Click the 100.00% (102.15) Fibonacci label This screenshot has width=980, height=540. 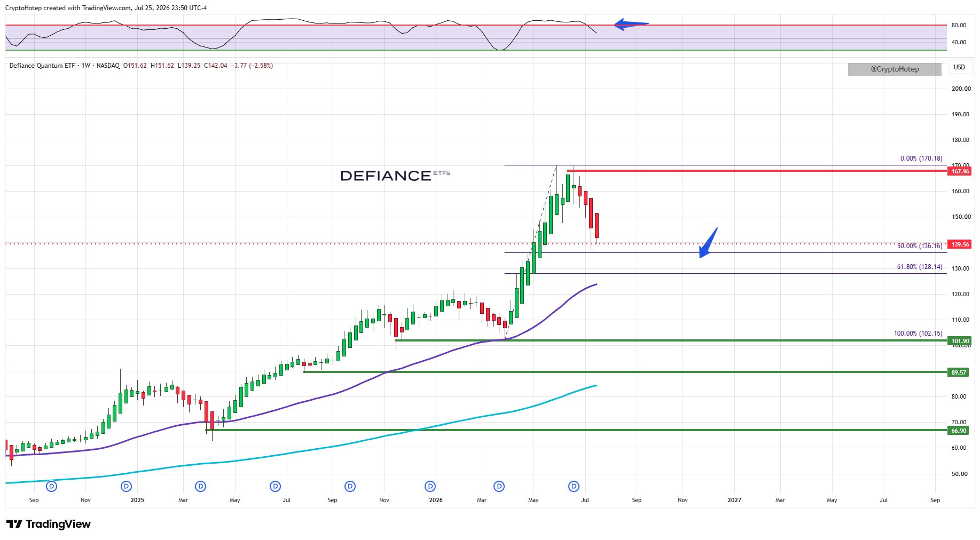point(918,333)
